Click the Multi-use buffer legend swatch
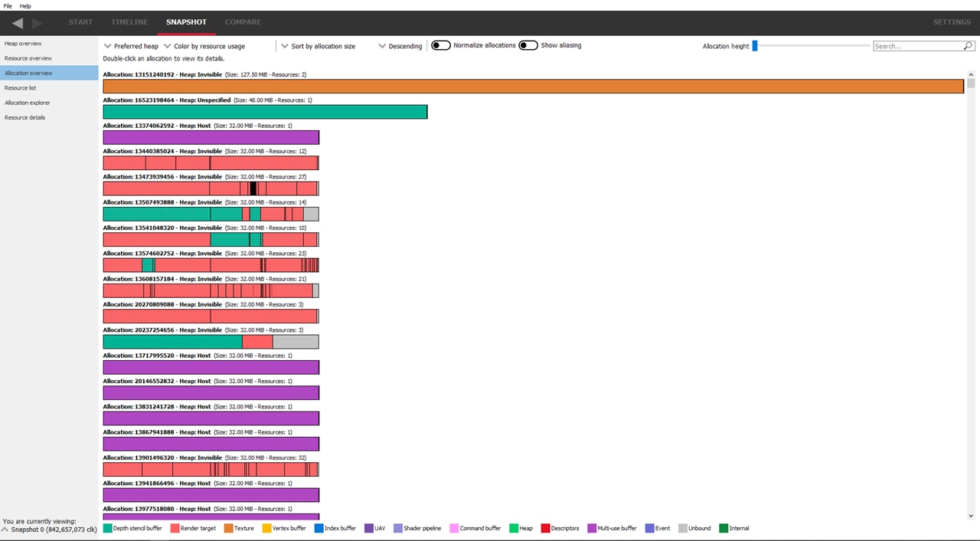The height and width of the screenshot is (541, 980). click(591, 528)
